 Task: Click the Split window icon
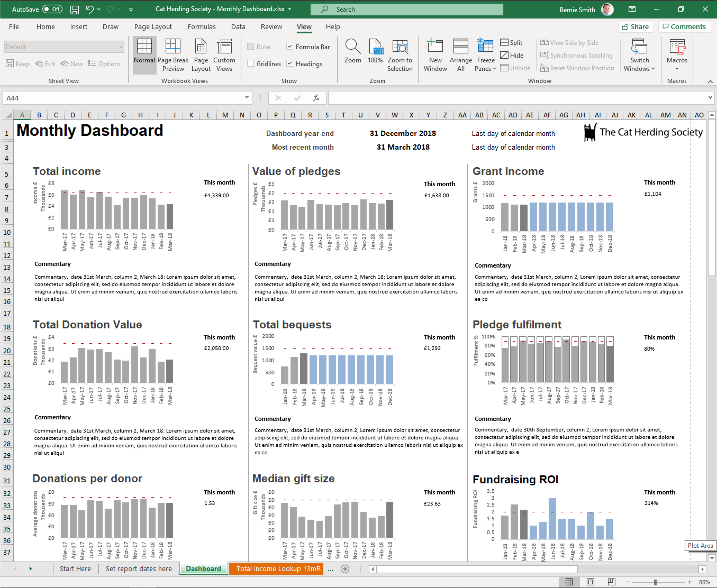(x=504, y=42)
